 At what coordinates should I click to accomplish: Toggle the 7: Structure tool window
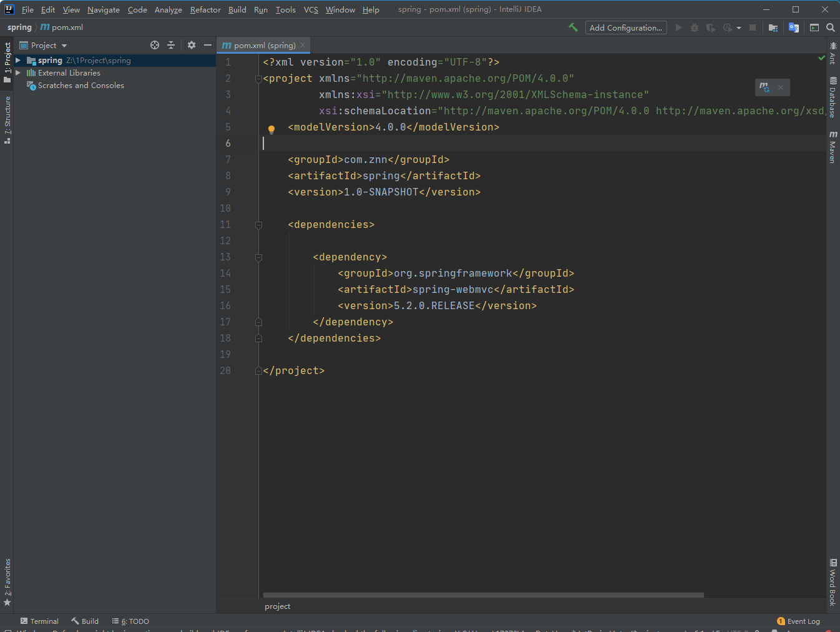7,120
